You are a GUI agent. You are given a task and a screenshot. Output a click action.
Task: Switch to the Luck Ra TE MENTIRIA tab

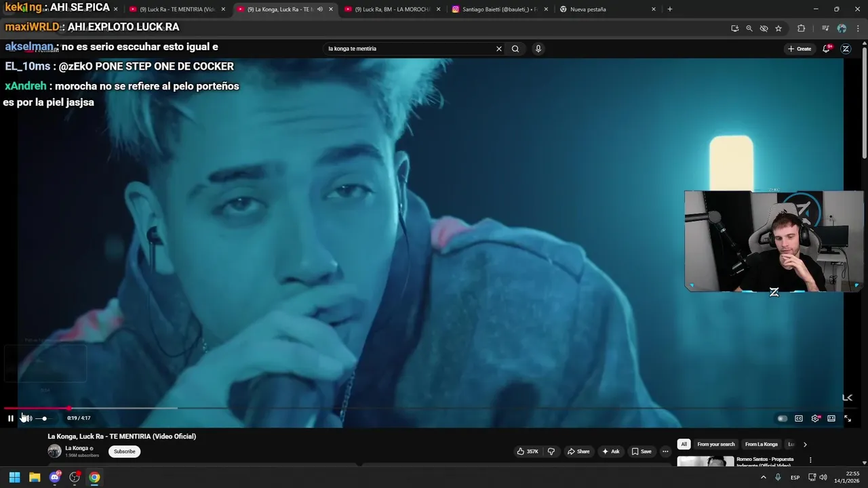pyautogui.click(x=176, y=9)
